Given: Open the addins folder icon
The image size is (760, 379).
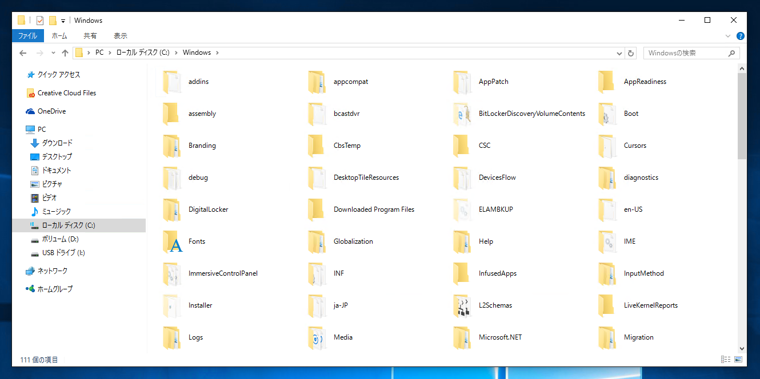Looking at the screenshot, I should tap(171, 82).
